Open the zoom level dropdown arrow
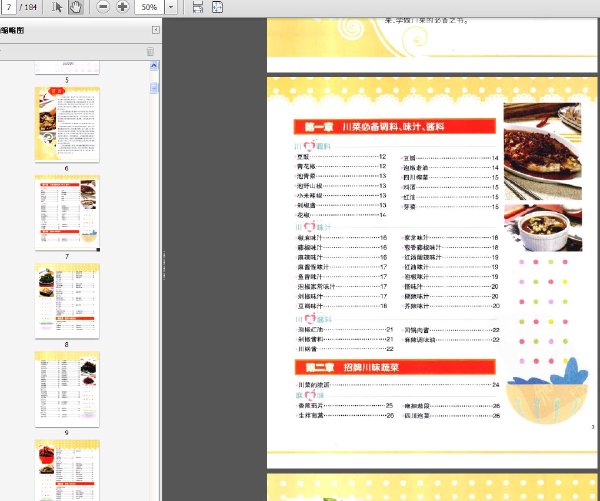This screenshot has height=501, width=600. tap(171, 7)
